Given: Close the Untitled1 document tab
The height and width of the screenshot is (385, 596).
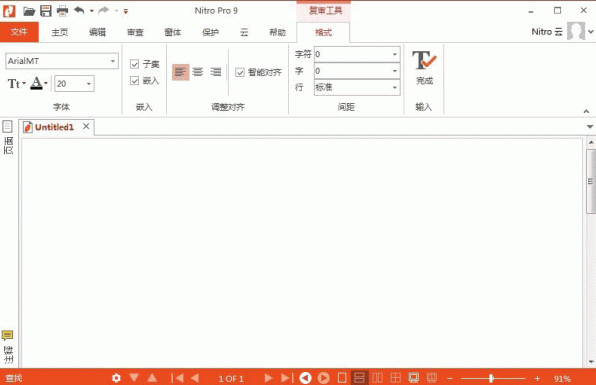Looking at the screenshot, I should pyautogui.click(x=86, y=126).
